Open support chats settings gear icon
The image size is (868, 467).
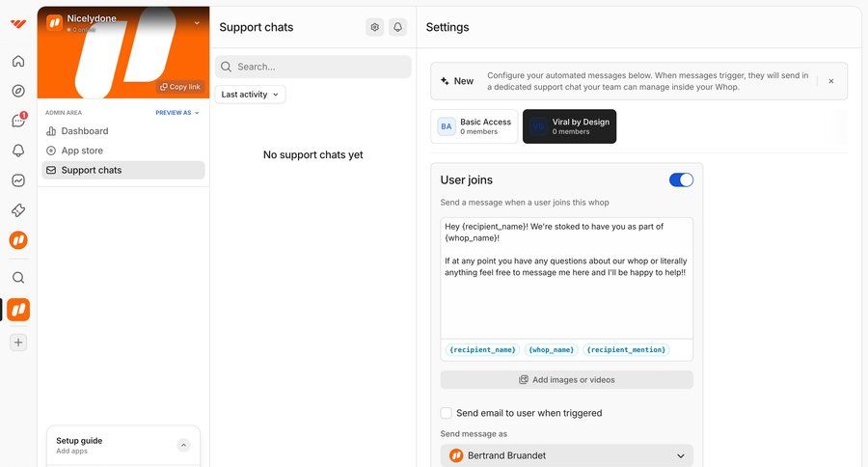pos(375,27)
